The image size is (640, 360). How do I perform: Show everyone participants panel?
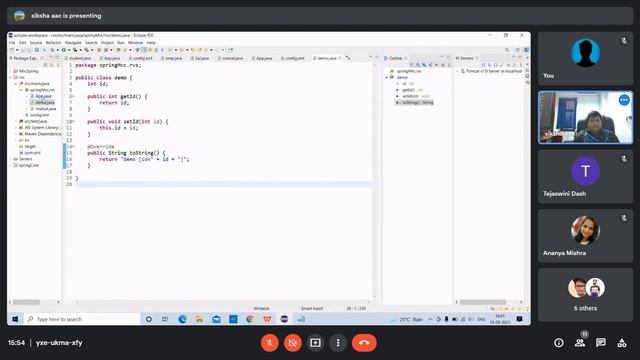tap(580, 343)
